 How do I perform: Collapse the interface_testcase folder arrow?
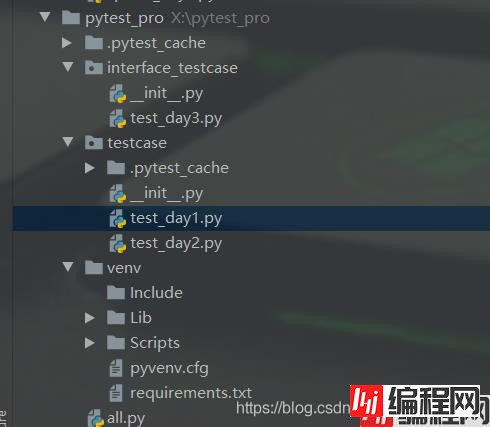click(68, 67)
